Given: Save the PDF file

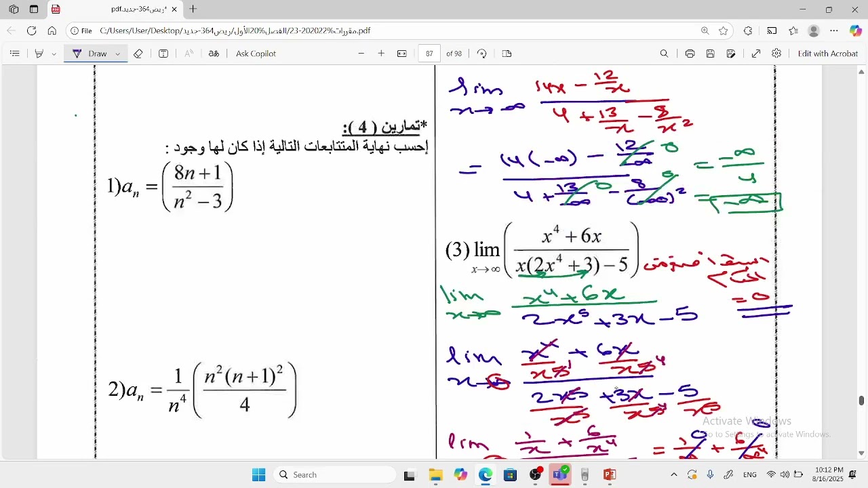Looking at the screenshot, I should coord(711,54).
